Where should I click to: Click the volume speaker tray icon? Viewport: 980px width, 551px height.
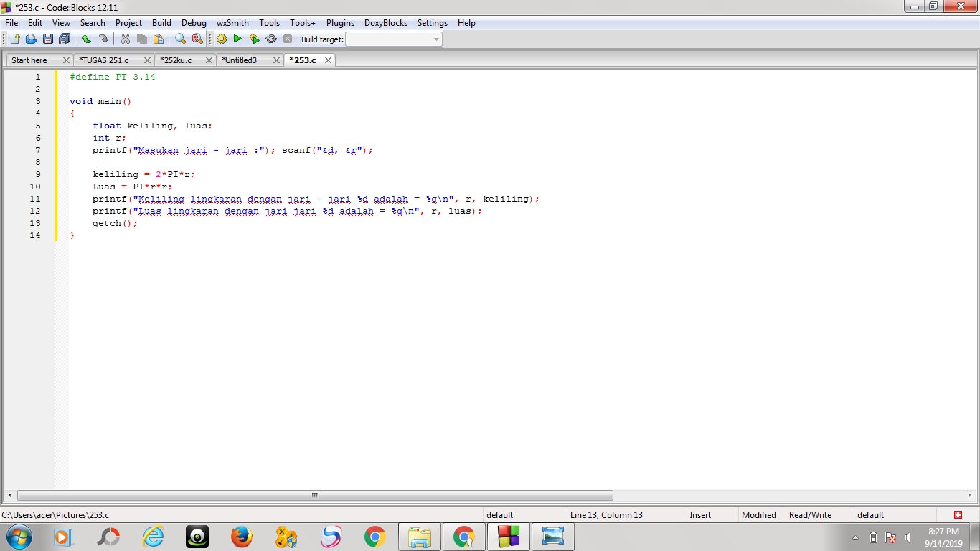pos(908,537)
